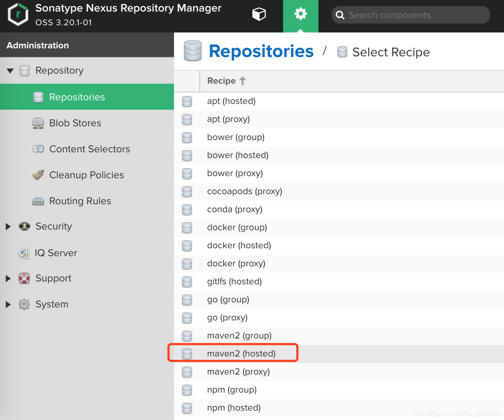Image resolution: width=504 pixels, height=420 pixels.
Task: Open Repositories in the sidebar
Action: [87, 97]
